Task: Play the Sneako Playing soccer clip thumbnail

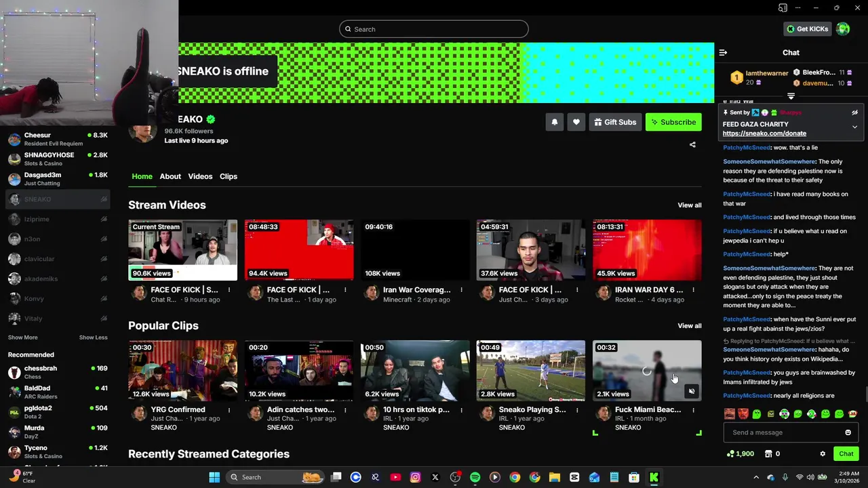Action: coord(531,371)
